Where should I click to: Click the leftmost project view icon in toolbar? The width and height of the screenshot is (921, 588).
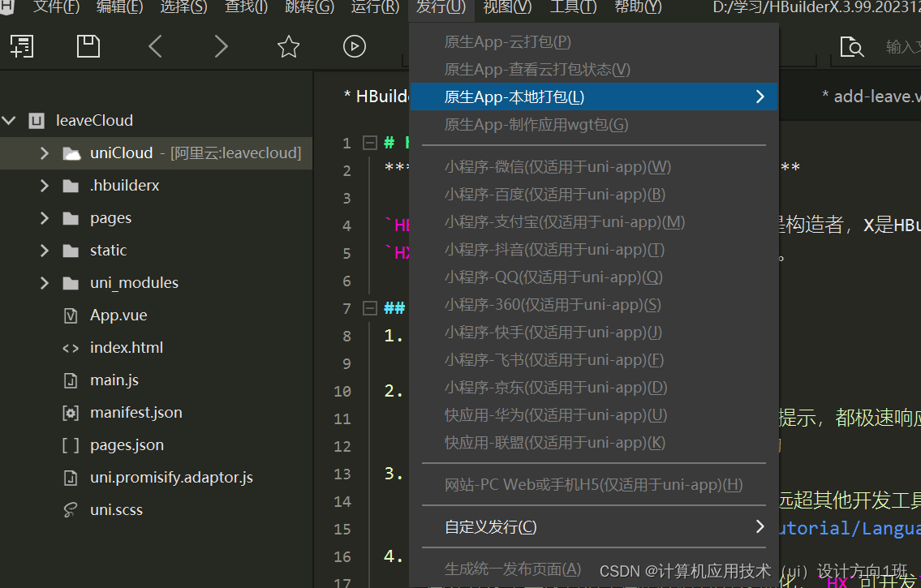pos(22,46)
